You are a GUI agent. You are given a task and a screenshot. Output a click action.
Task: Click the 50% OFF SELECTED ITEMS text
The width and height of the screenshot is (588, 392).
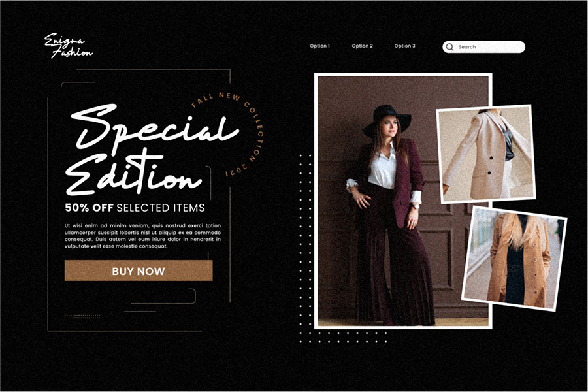point(135,208)
